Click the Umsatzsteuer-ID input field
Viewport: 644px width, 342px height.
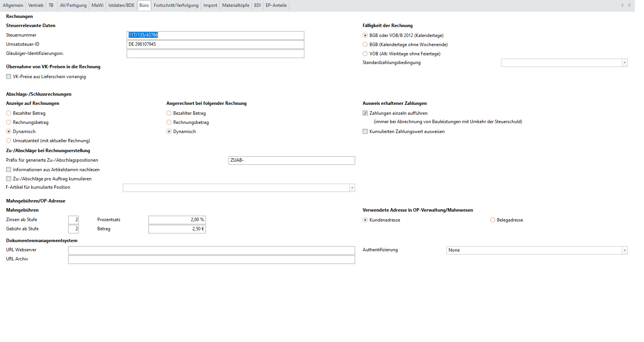click(x=215, y=44)
